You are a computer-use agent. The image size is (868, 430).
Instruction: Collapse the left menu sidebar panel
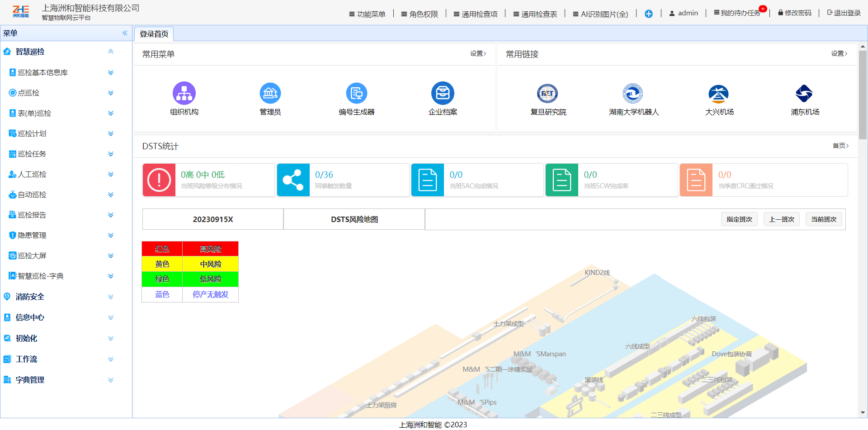[x=125, y=33]
